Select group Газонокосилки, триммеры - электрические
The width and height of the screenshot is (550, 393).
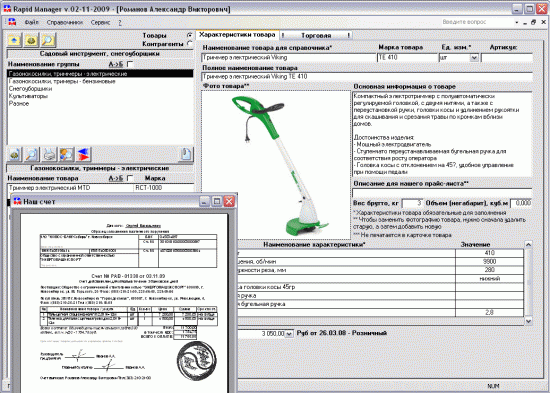click(100, 74)
